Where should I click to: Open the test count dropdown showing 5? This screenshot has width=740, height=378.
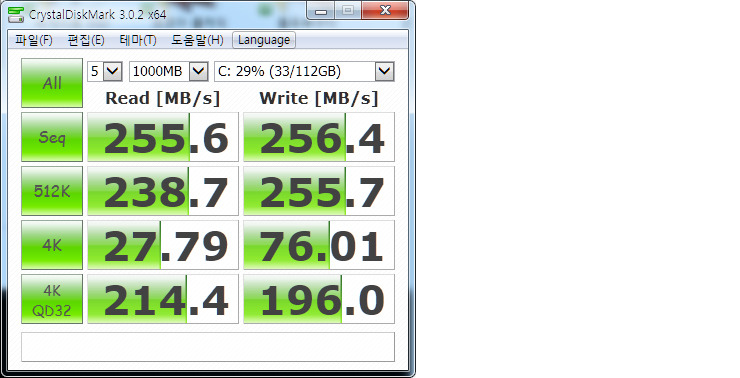pos(105,71)
